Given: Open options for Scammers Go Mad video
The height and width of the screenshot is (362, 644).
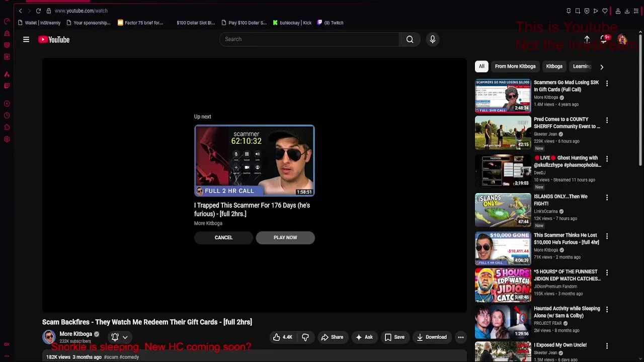Looking at the screenshot, I should (607, 83).
